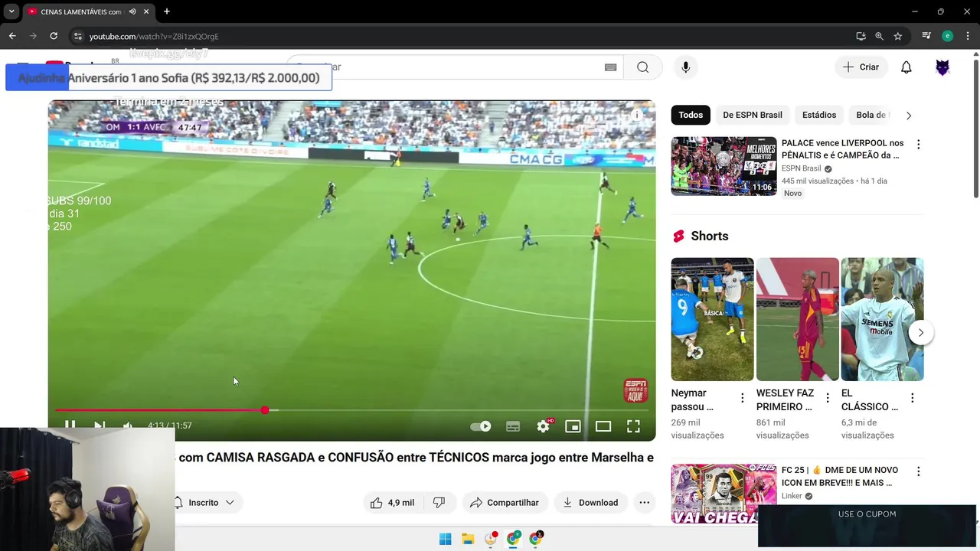Open a new browser tab
980x551 pixels.
[x=167, y=11]
